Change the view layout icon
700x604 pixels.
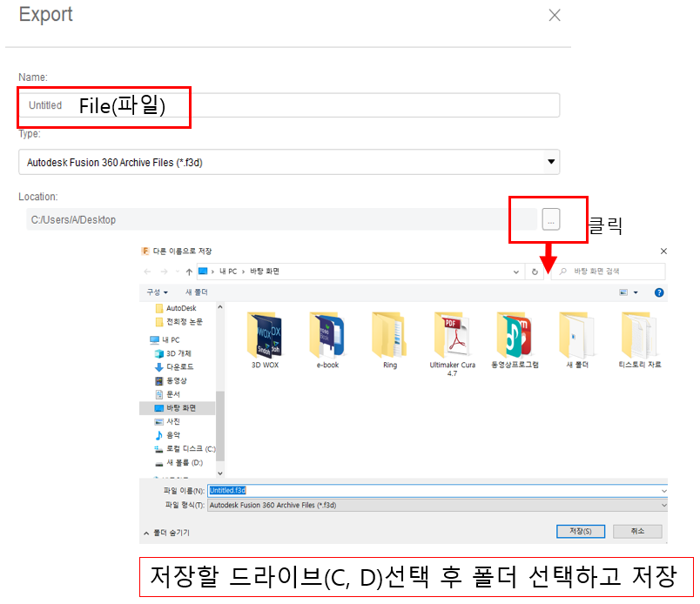(623, 292)
